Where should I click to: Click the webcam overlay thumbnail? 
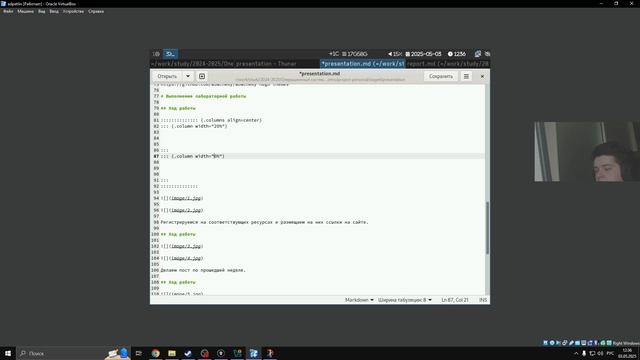tap(587, 151)
